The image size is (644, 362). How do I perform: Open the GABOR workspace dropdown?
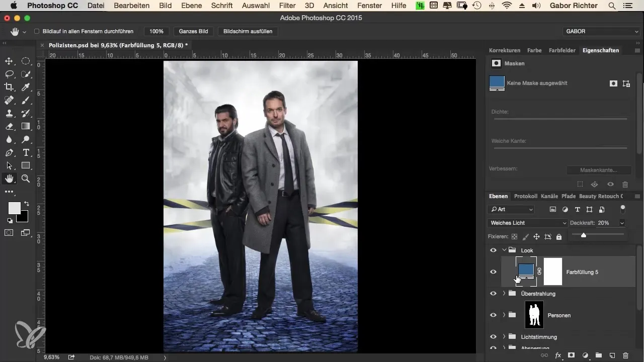pos(600,31)
